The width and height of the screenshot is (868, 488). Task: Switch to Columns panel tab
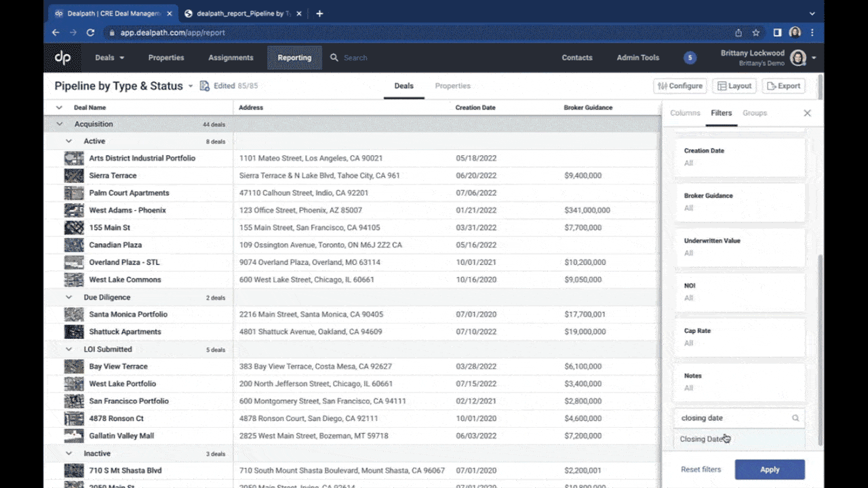(x=685, y=113)
